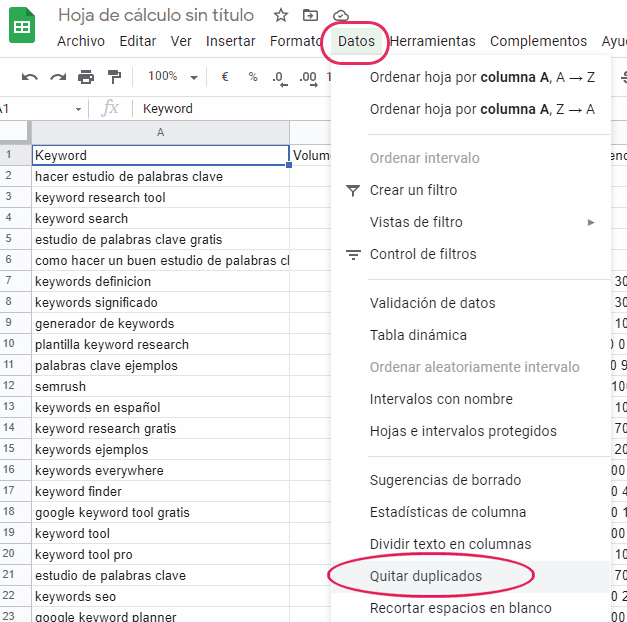The image size is (627, 622).
Task: Click cell A1 containing Keyword
Action: pyautogui.click(x=160, y=155)
